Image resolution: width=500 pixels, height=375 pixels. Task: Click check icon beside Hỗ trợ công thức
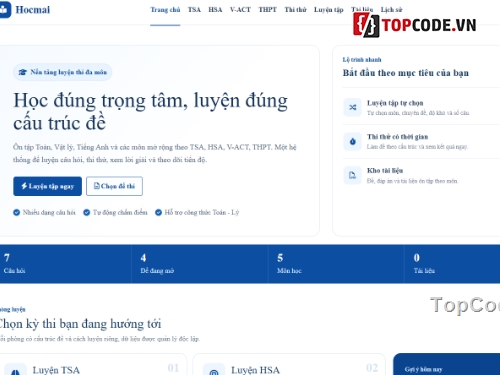click(158, 212)
